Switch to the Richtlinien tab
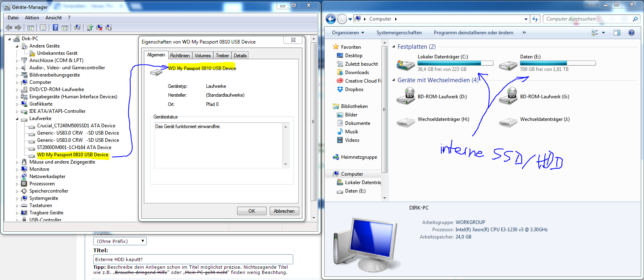This screenshot has width=644, height=280. click(180, 56)
